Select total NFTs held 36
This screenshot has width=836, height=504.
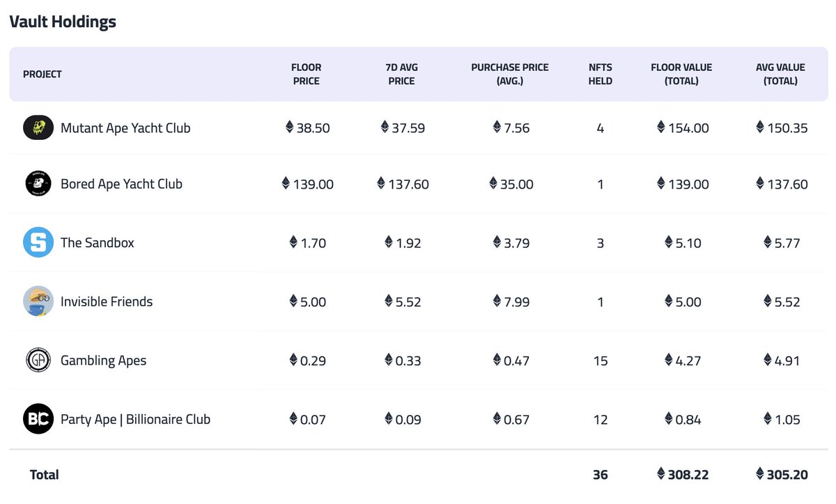(x=601, y=475)
